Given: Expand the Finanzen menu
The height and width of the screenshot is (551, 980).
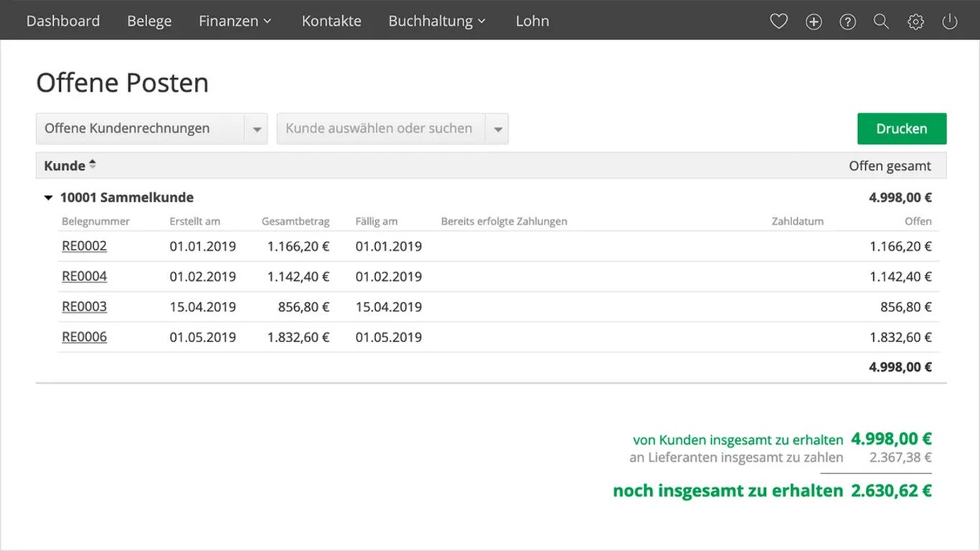Looking at the screenshot, I should tap(235, 21).
